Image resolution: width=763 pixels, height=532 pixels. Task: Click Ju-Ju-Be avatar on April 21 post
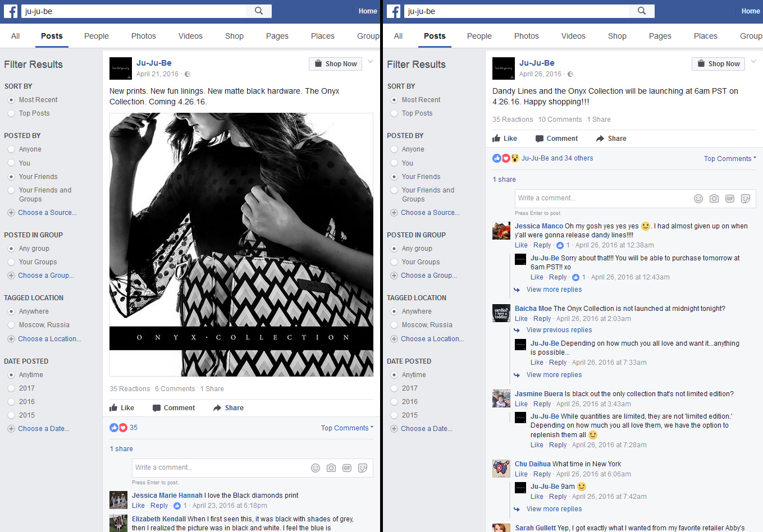click(x=121, y=68)
